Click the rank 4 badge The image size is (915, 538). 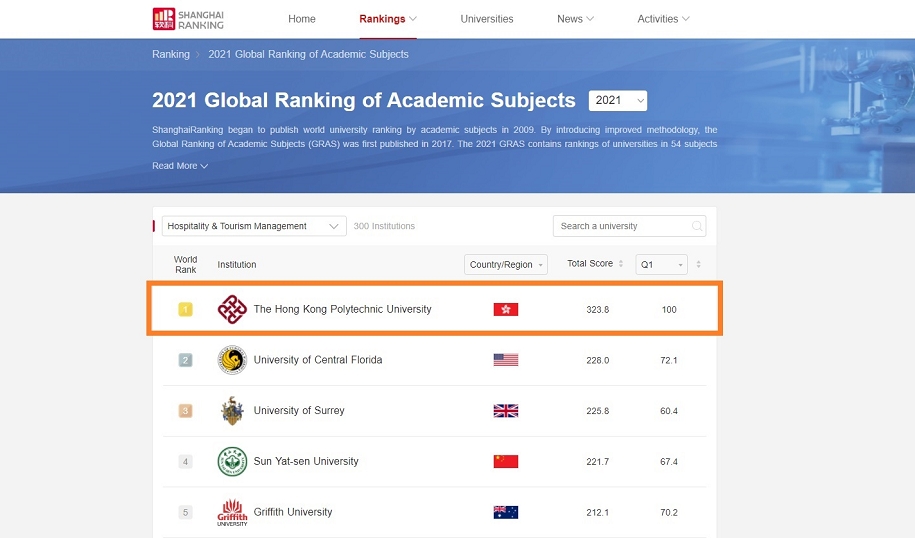pos(185,462)
